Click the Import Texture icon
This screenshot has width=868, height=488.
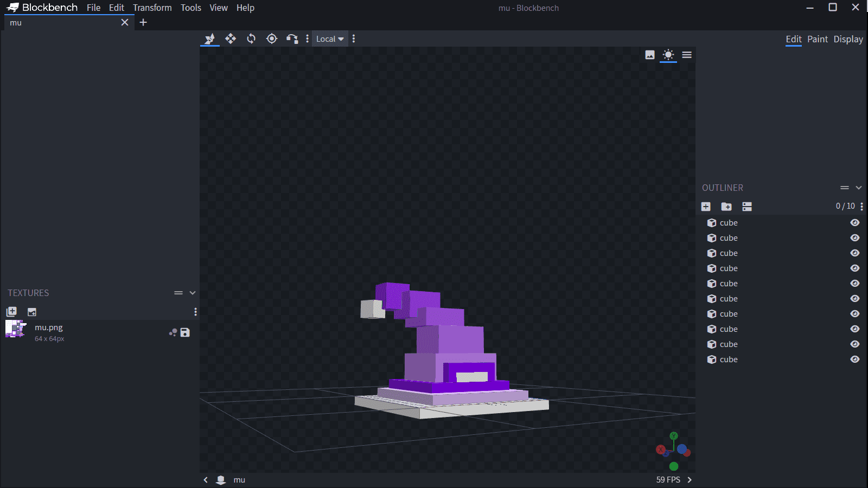[11, 312]
